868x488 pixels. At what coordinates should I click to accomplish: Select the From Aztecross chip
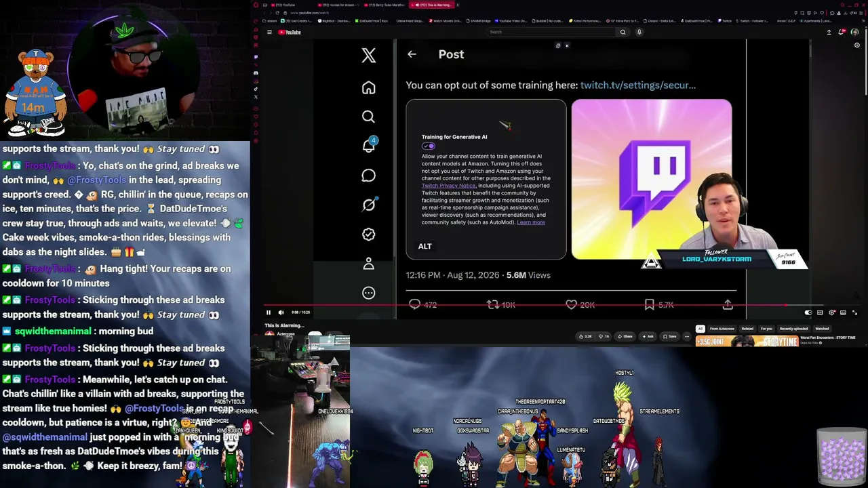click(x=722, y=329)
